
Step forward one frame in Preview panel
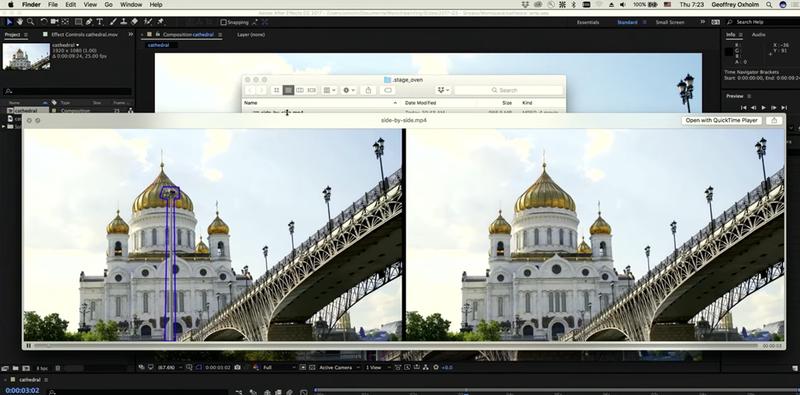point(773,108)
